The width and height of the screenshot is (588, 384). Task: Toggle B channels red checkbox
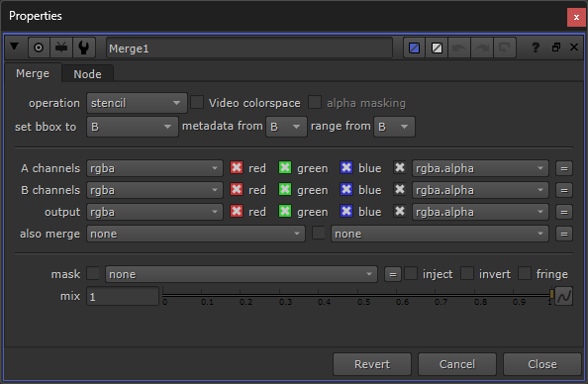[237, 189]
